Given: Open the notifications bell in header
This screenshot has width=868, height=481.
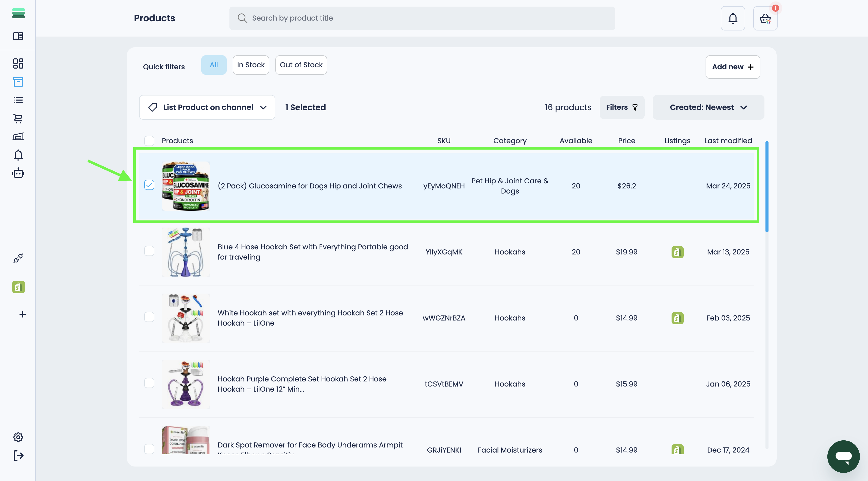Looking at the screenshot, I should 732,18.
